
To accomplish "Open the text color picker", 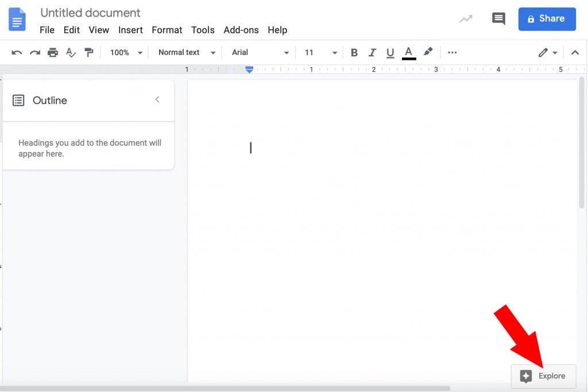I will click(409, 53).
